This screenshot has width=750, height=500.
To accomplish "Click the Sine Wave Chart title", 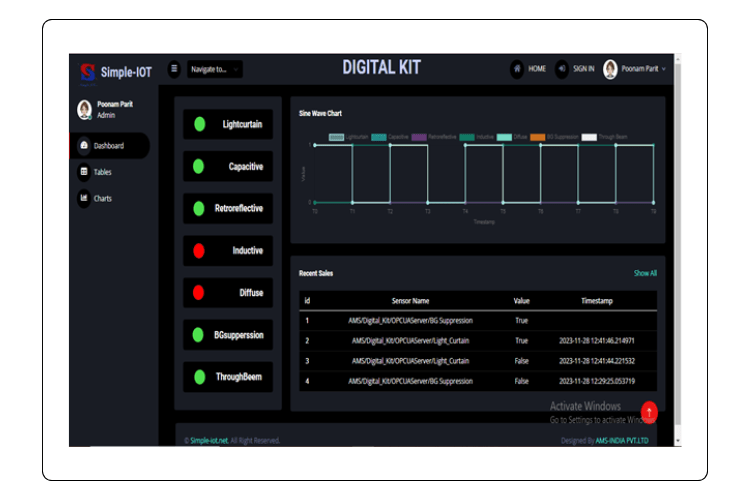I will (320, 113).
